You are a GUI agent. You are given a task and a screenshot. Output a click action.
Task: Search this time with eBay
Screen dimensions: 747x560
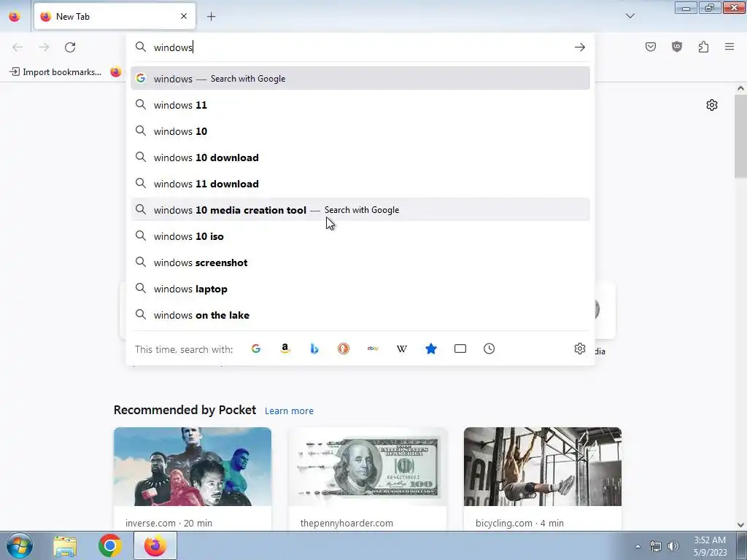(x=373, y=349)
